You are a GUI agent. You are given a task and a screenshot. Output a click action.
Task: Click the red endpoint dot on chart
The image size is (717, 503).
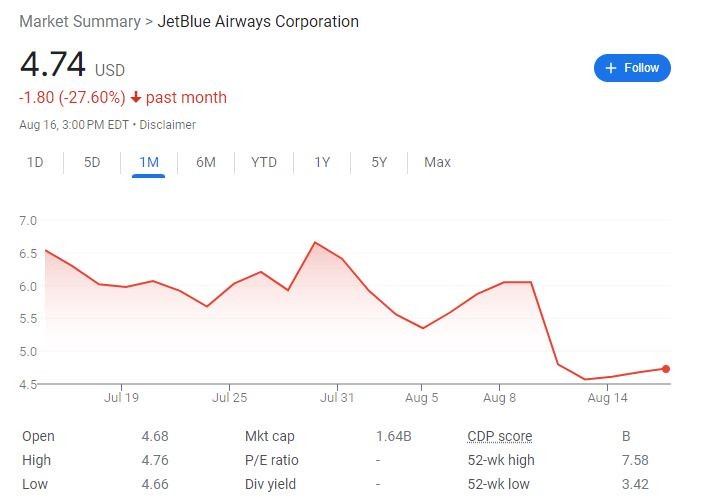coord(666,369)
